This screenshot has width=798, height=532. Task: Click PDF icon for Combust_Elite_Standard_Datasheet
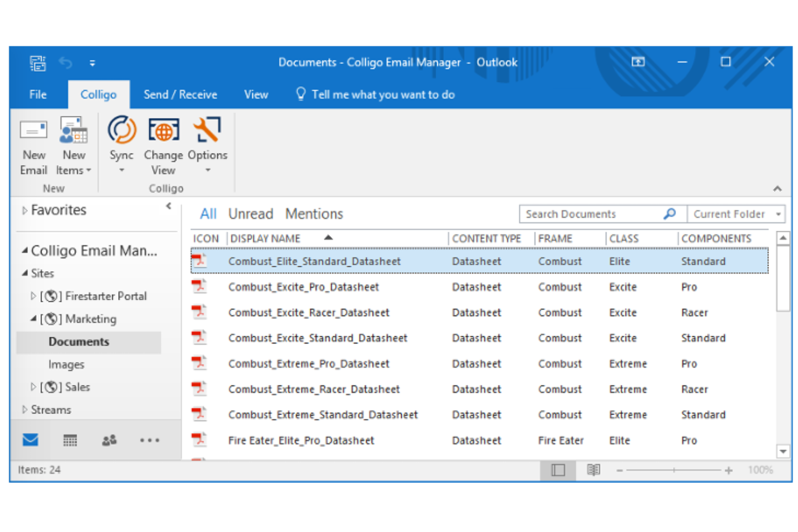200,261
